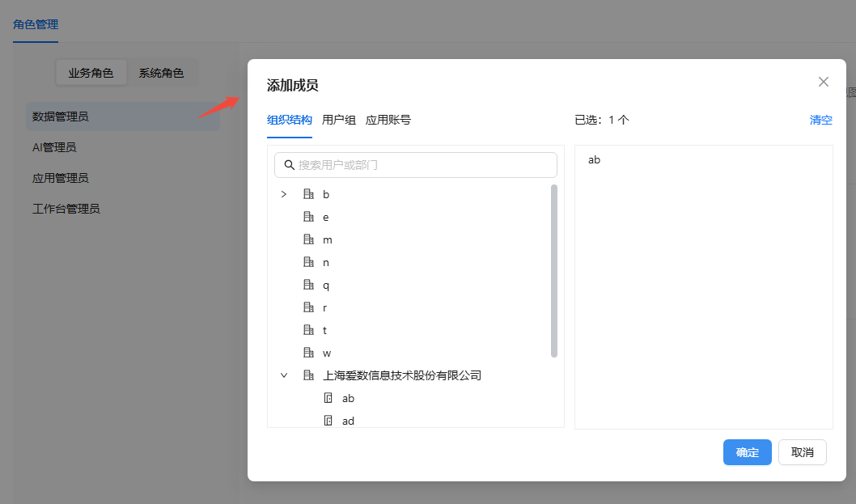Click the building icon beside department q
The width and height of the screenshot is (856, 504).
pos(308,285)
